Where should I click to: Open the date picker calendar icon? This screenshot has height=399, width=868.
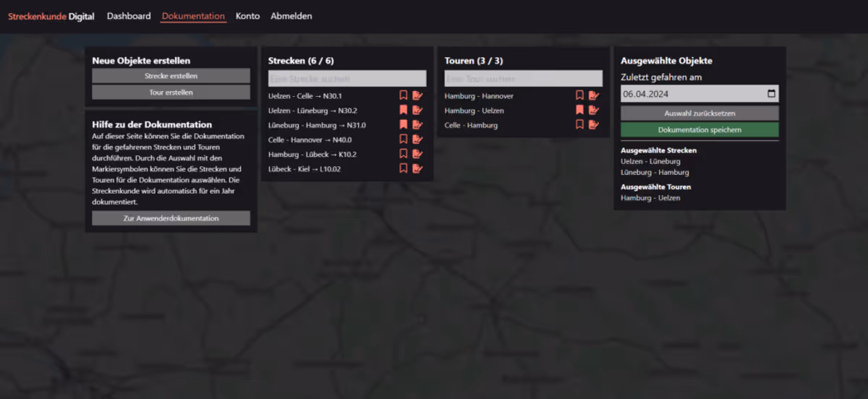coord(771,93)
